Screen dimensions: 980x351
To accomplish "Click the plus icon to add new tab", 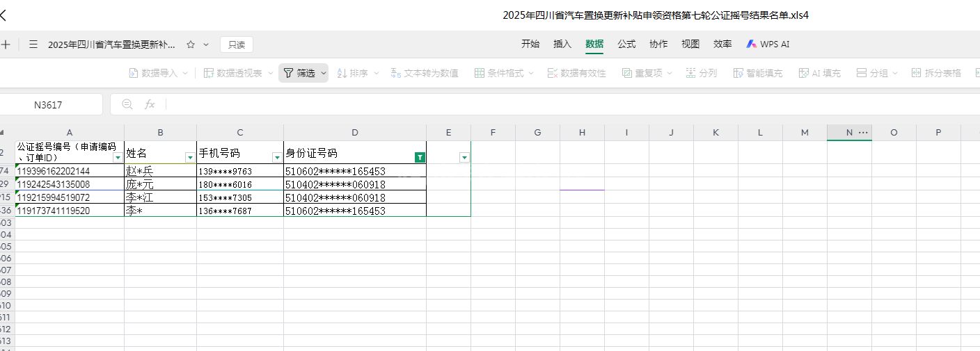I will [x=6, y=44].
